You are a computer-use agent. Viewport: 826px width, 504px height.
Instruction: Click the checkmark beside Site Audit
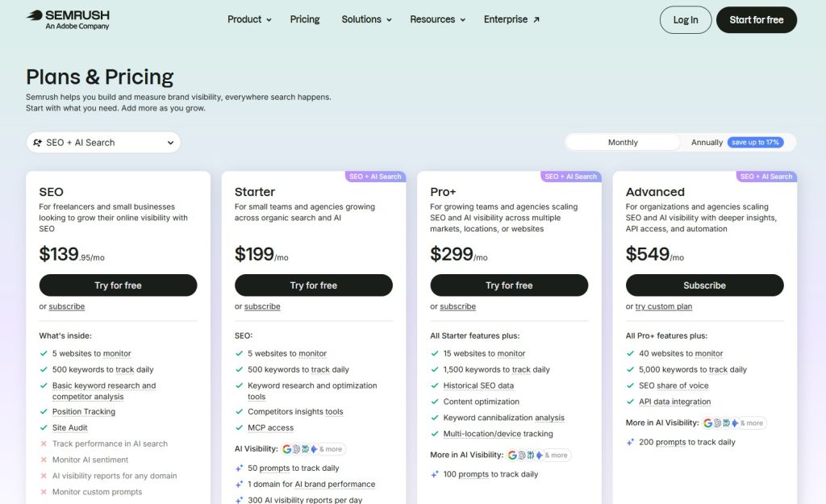click(x=44, y=427)
